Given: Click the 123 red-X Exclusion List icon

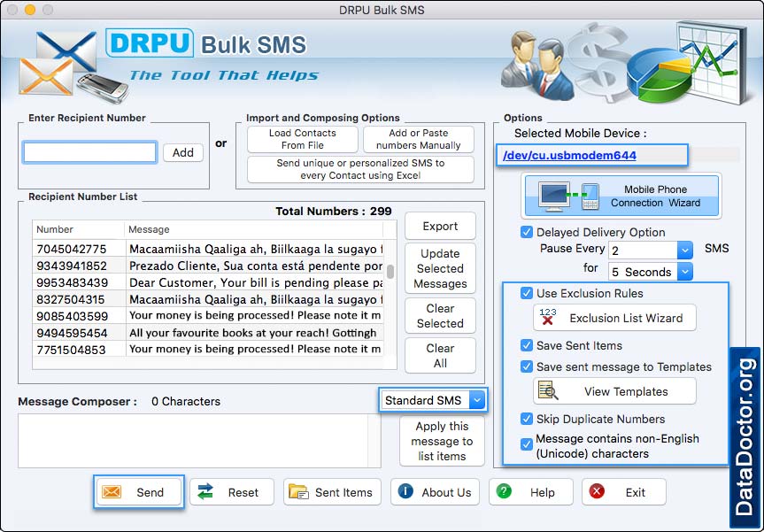Looking at the screenshot, I should [548, 317].
